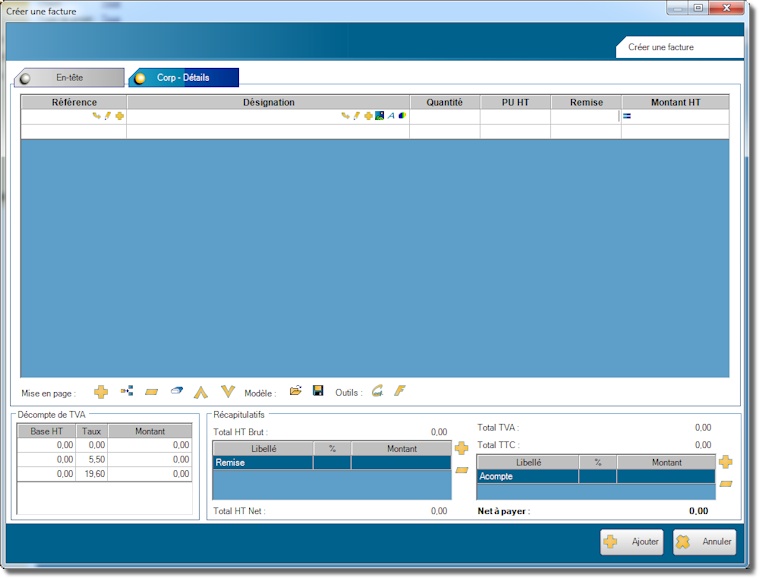Image resolution: width=760 pixels, height=580 pixels.
Task: Click the Quantité cell in the first row
Action: (x=444, y=116)
